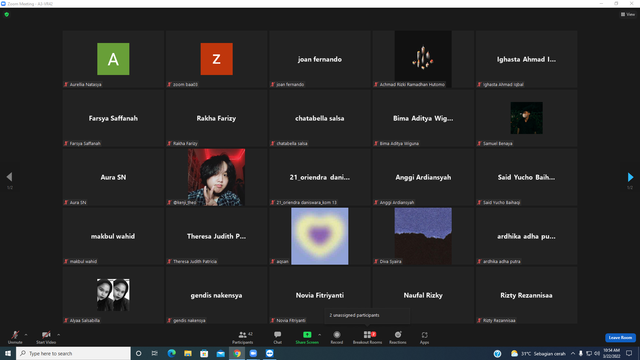Click gendis nakensya participant tile
This screenshot has height=360, width=640.
(216, 295)
